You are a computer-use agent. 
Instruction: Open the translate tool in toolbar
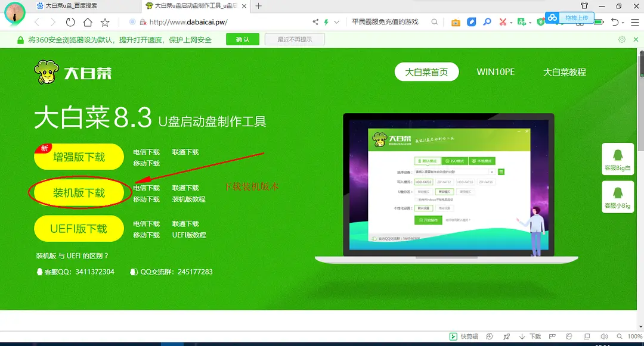(x=522, y=21)
